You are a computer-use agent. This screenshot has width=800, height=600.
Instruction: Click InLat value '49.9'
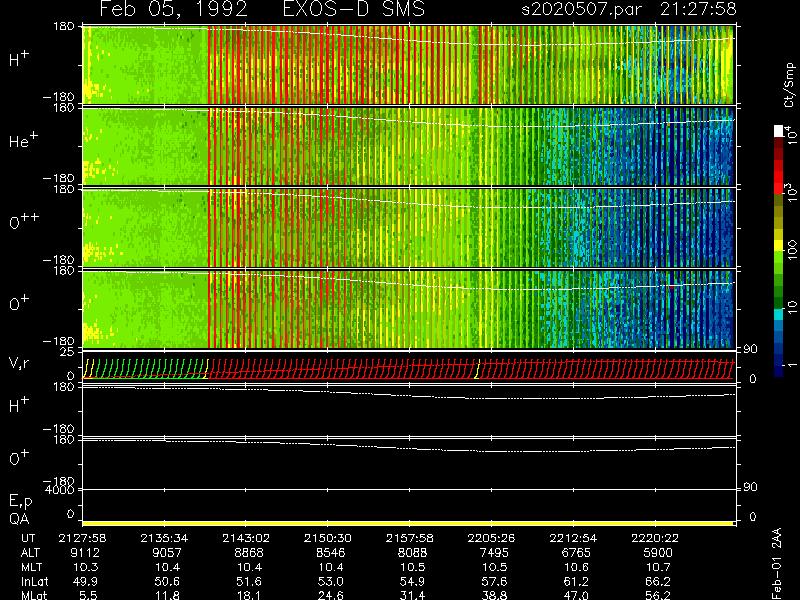(x=86, y=581)
